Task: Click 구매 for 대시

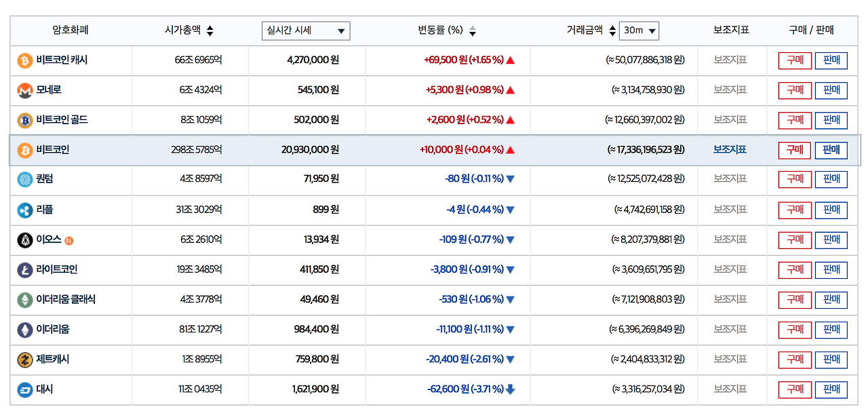Action: [x=795, y=389]
